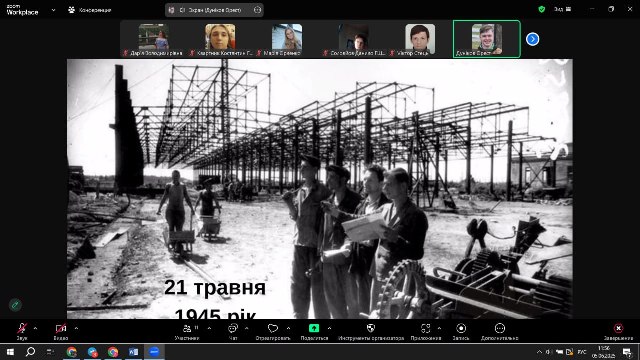Open the Приложения apps icon
The image size is (640, 360).
point(426,331)
